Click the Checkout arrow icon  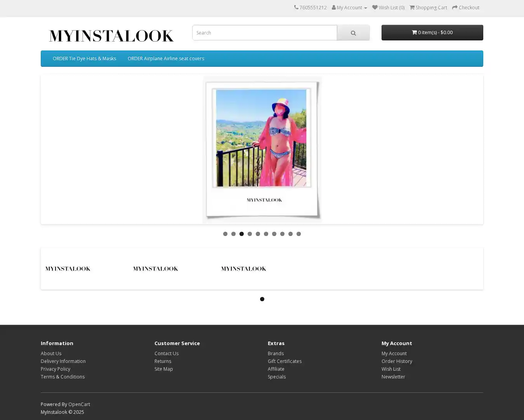point(455,7)
